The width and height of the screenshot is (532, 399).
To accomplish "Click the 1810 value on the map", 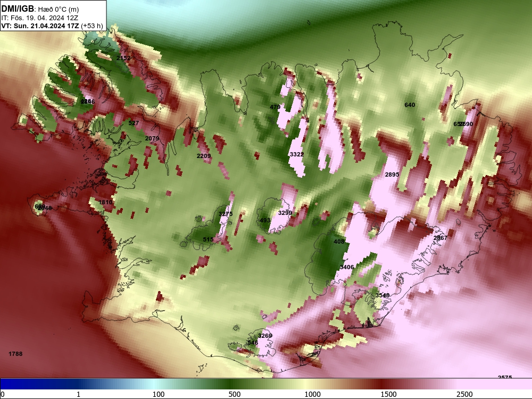I will [x=105, y=202].
